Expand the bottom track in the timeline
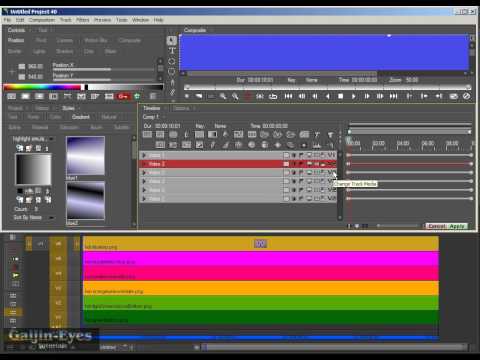Screen dimensions: 480x360 point(144,199)
